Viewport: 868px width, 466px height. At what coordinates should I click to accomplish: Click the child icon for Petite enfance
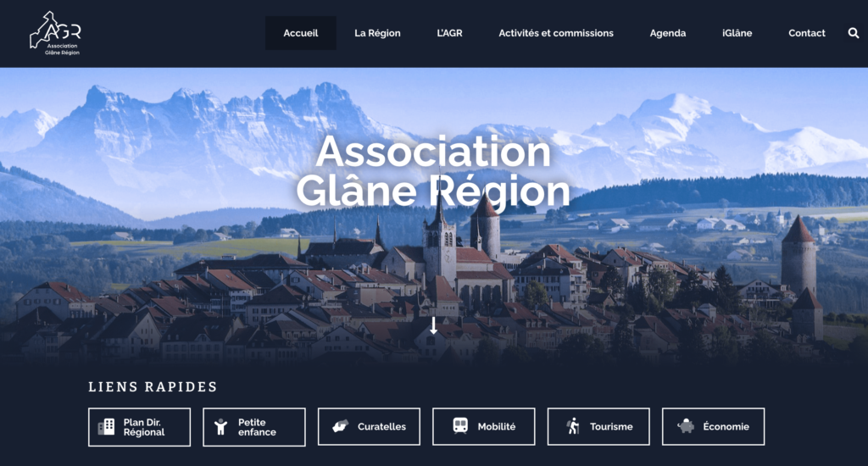tap(221, 427)
